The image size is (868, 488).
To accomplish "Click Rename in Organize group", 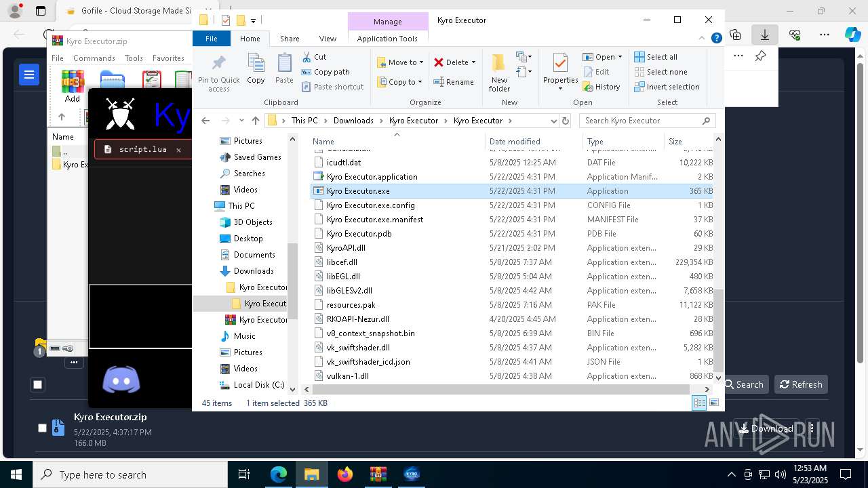I will point(454,82).
